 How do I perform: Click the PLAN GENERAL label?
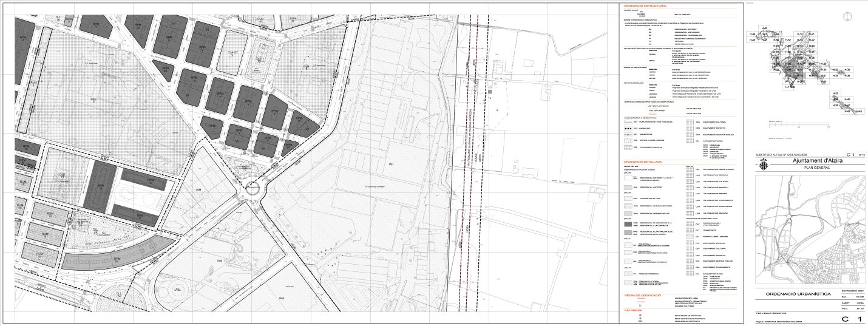[x=816, y=166]
